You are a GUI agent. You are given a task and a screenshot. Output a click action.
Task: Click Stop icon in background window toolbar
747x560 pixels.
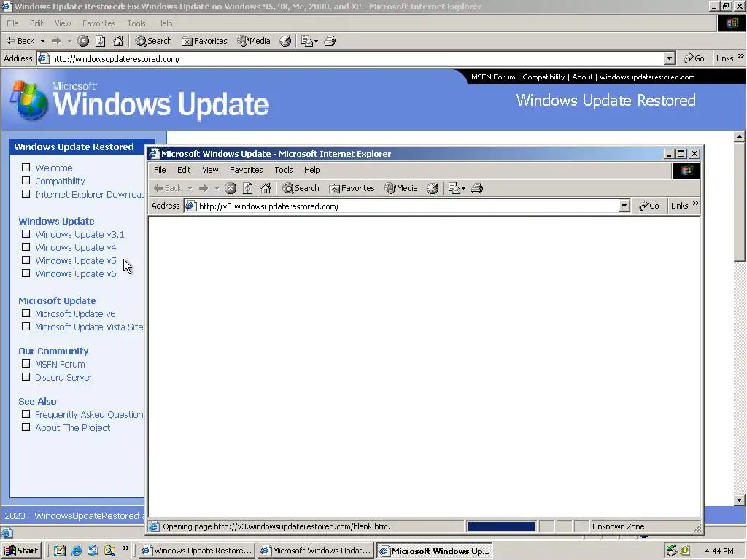83,41
